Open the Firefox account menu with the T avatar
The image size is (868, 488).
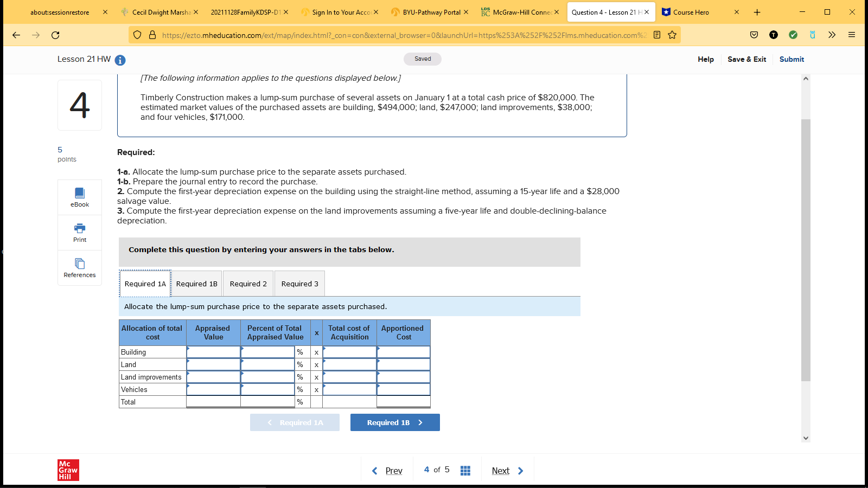point(774,35)
